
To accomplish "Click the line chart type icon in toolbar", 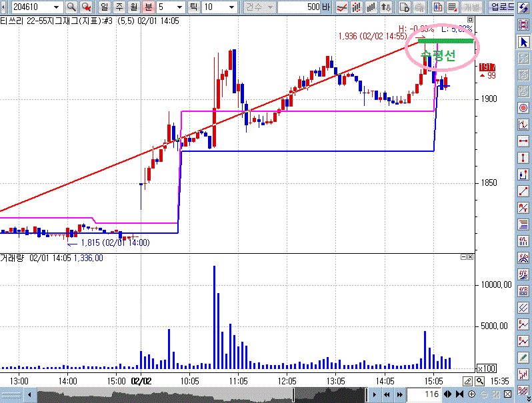I will pos(341,7).
